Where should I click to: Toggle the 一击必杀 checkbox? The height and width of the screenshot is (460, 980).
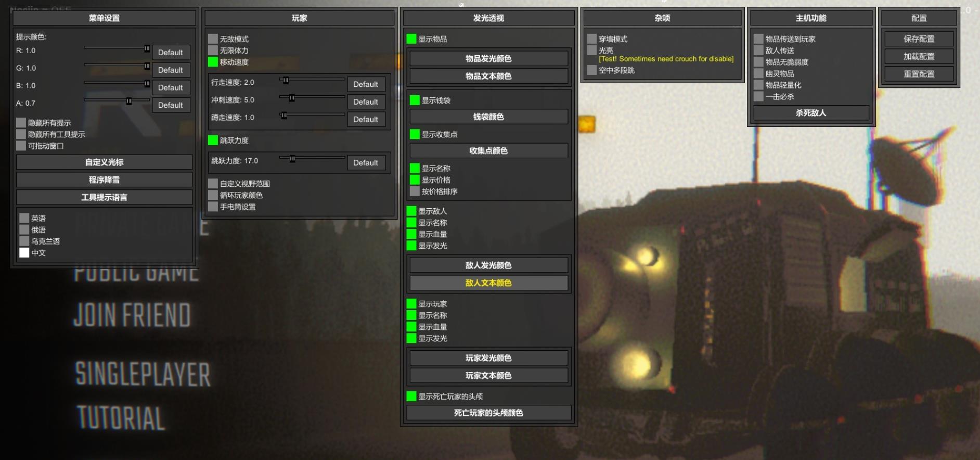758,96
